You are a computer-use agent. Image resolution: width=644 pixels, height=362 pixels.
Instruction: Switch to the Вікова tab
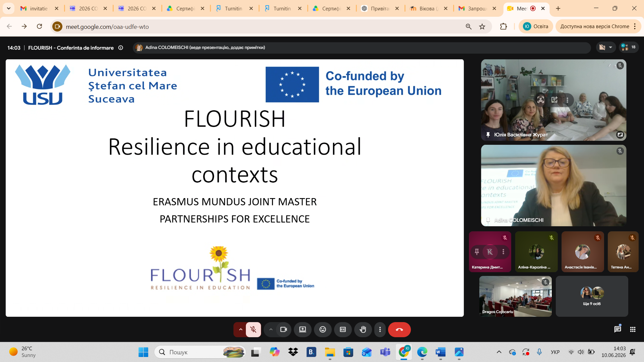(429, 8)
